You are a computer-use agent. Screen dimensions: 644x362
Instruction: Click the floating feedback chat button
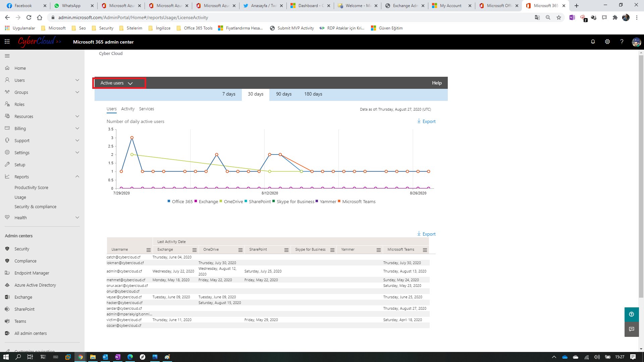(631, 329)
